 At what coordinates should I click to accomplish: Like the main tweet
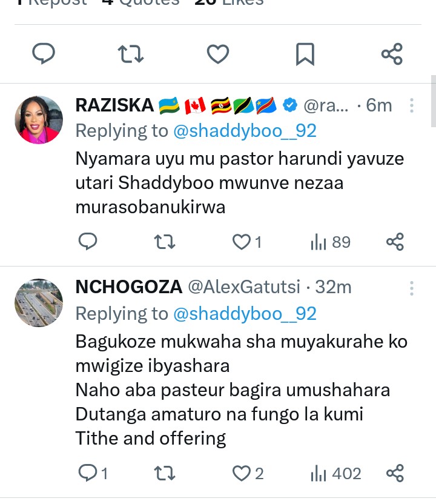tap(217, 54)
